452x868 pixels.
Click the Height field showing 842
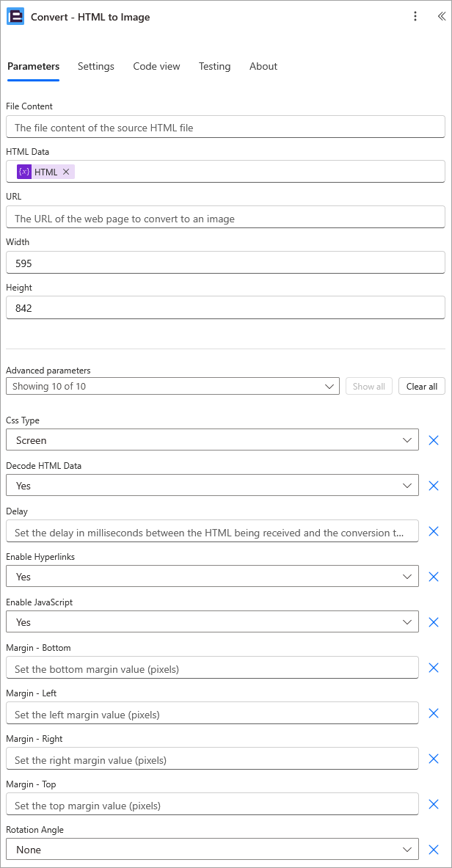click(x=225, y=308)
